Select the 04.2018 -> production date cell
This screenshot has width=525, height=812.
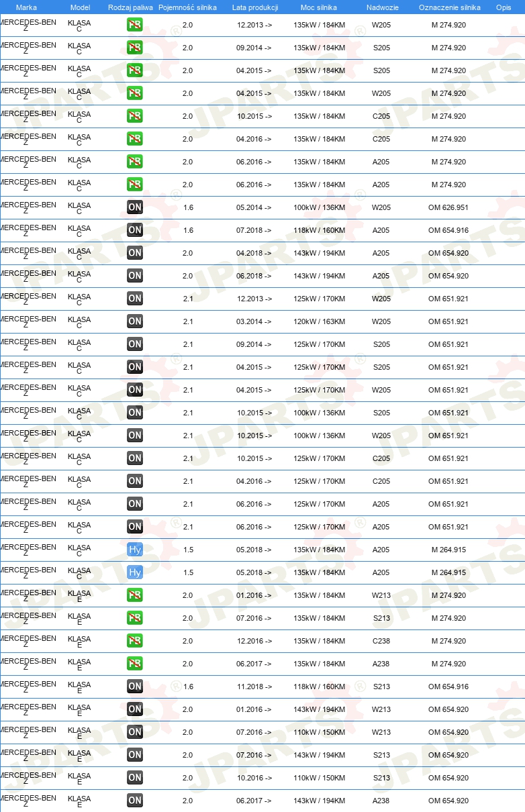pos(254,254)
